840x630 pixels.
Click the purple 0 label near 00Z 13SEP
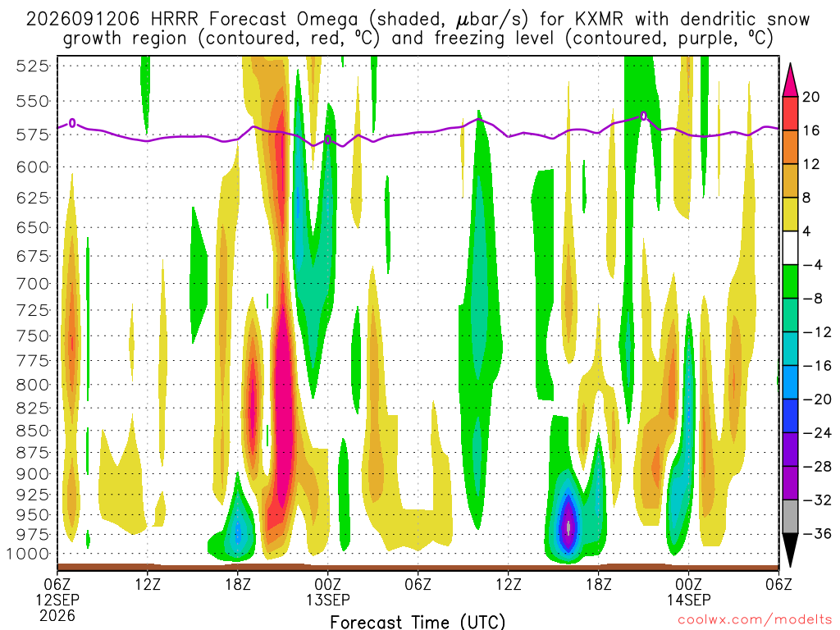pos(328,139)
